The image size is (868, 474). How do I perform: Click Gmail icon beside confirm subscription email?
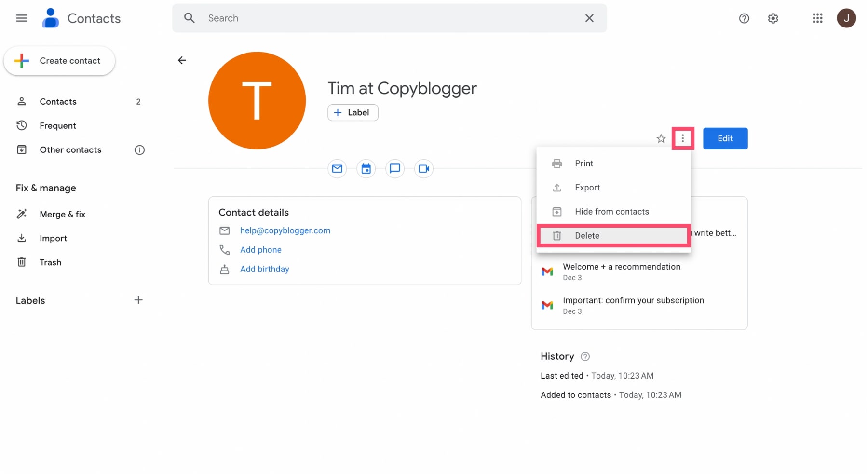pyautogui.click(x=547, y=305)
